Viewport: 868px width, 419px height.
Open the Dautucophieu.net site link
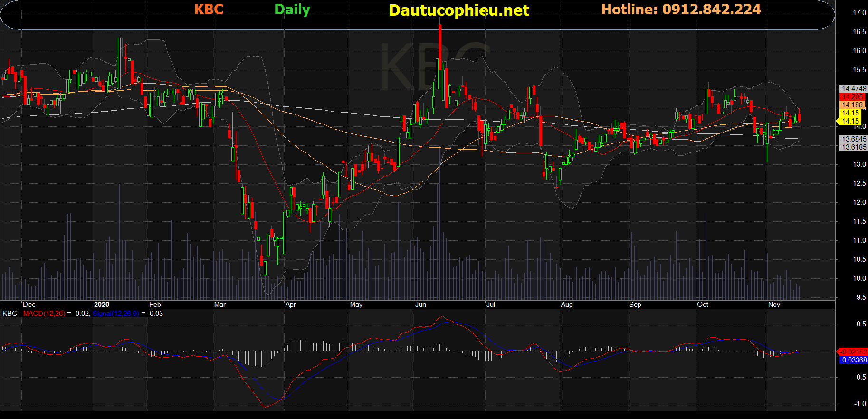458,10
